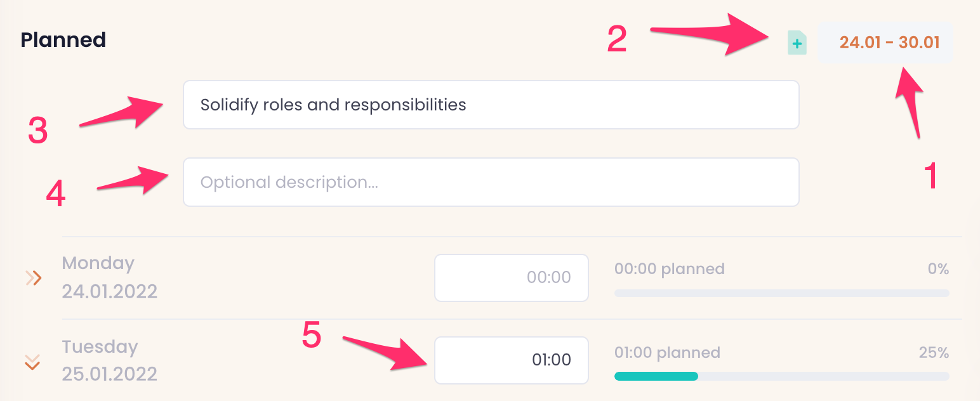Click Monday's 0% progress percentage
Screen dimensions: 980x401
click(x=938, y=269)
